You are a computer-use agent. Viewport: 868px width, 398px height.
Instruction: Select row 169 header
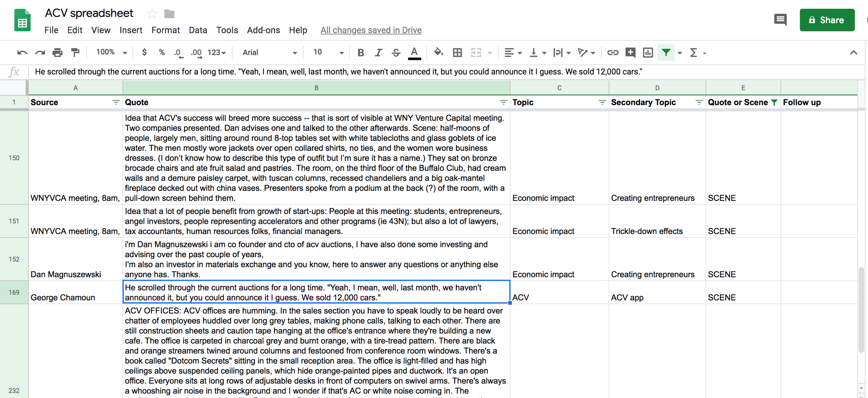click(14, 292)
